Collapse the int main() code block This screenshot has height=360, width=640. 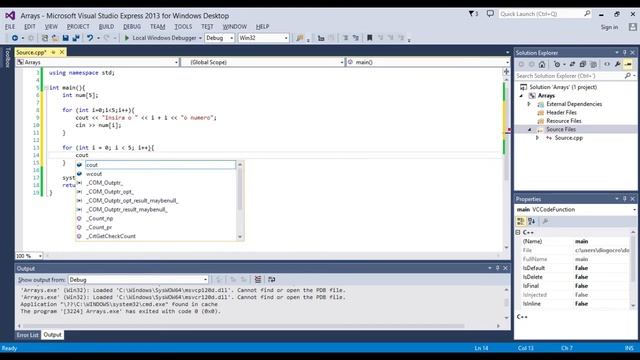point(46,88)
